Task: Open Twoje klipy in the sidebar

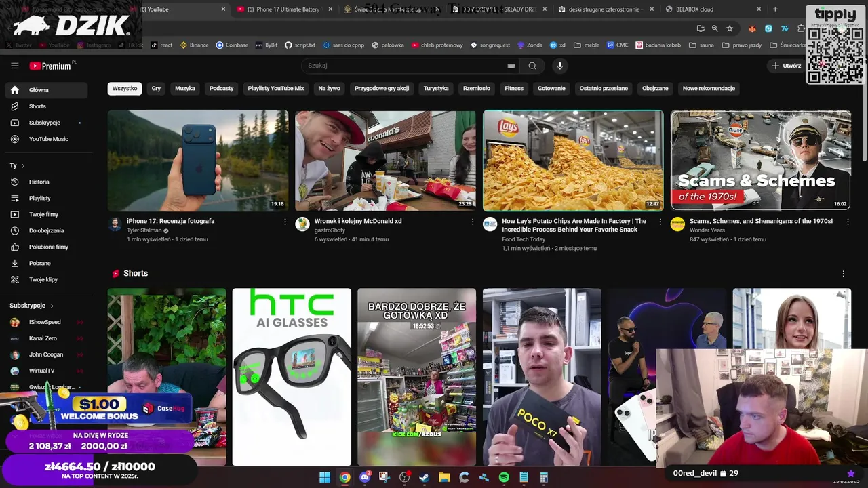Action: (46, 279)
